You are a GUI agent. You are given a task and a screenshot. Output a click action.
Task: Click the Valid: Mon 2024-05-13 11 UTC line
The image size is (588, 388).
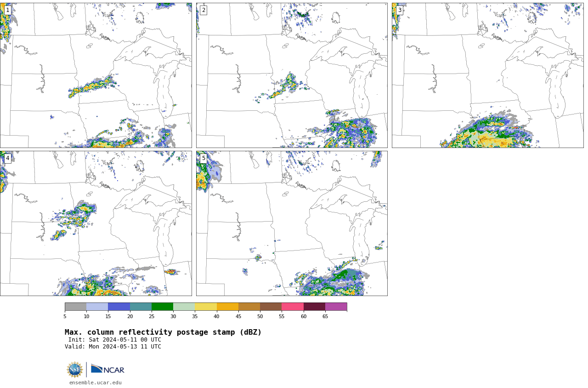coord(113,347)
